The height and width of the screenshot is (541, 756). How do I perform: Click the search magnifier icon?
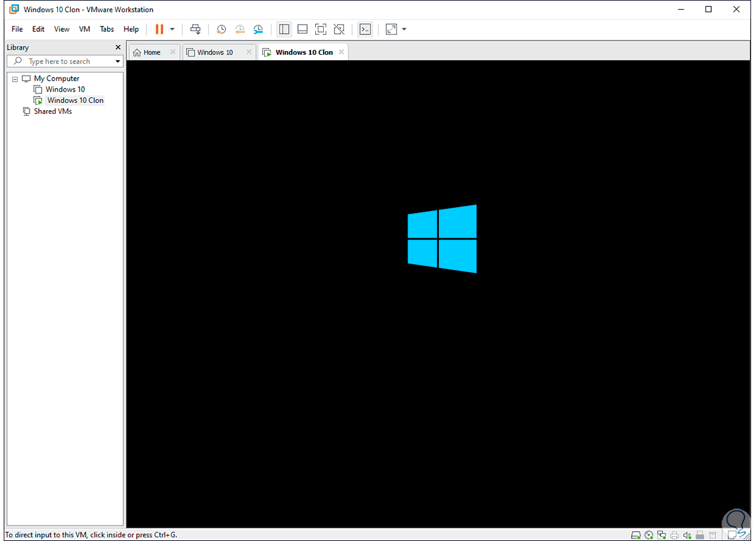(x=18, y=62)
